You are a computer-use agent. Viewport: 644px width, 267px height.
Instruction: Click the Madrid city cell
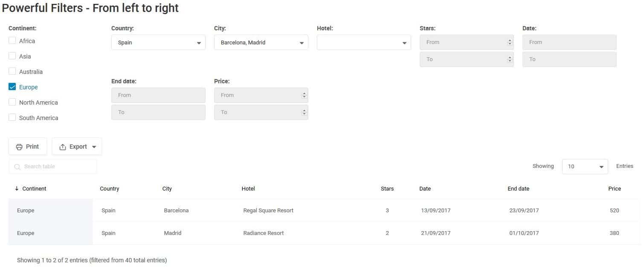173,233
